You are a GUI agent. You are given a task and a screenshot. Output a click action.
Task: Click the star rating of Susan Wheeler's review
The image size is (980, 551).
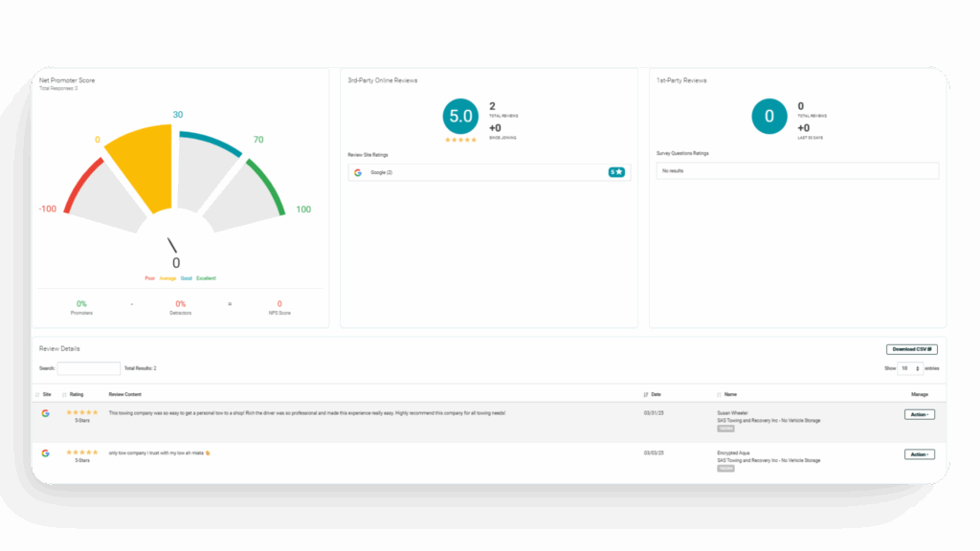click(82, 412)
